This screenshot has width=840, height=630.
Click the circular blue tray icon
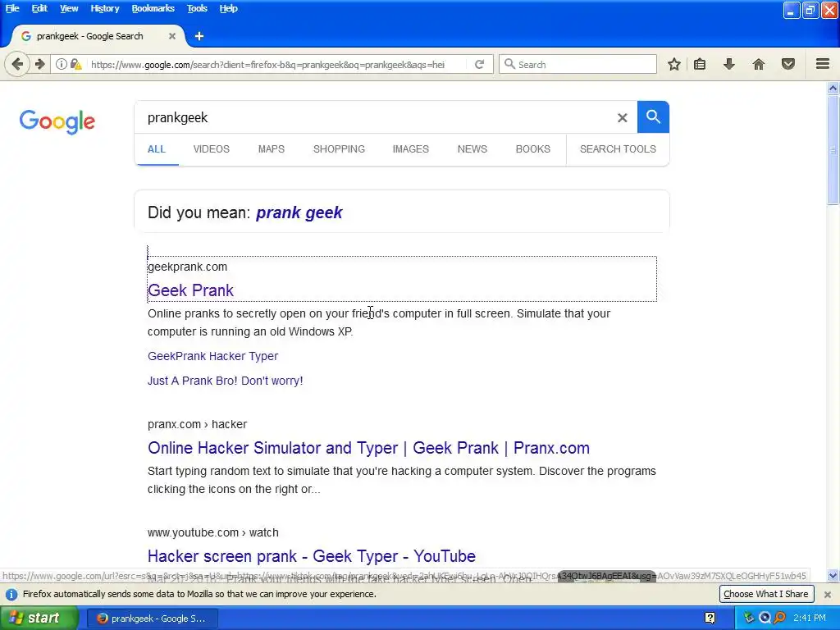click(x=765, y=619)
